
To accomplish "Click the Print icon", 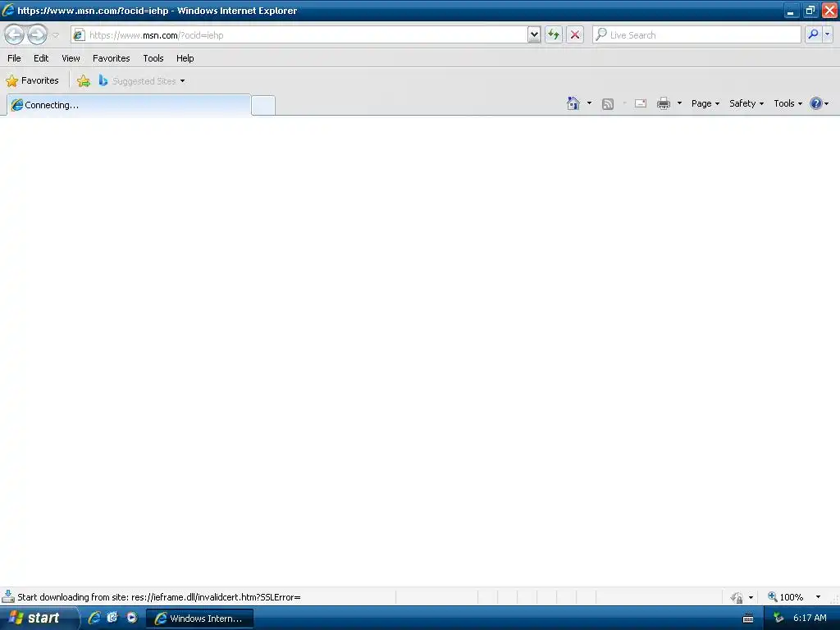I will (664, 103).
